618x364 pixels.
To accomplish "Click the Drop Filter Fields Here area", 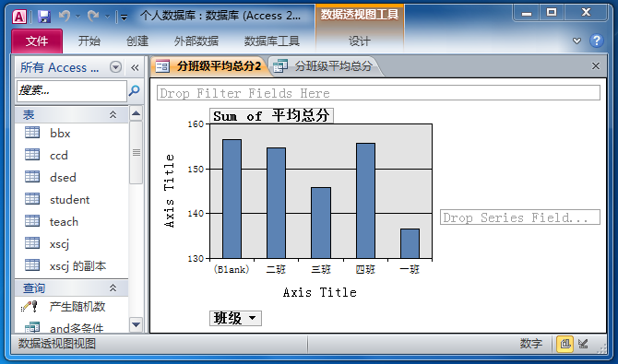I will coord(378,93).
